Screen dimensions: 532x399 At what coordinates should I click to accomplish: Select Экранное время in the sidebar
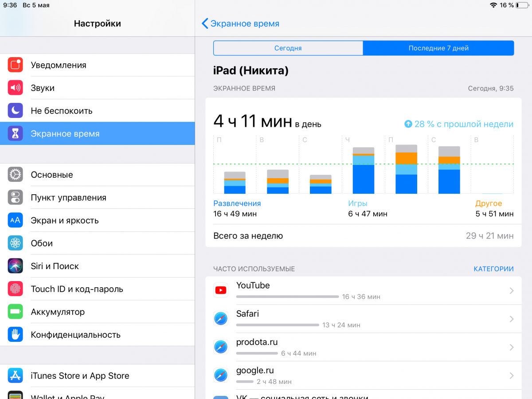[98, 133]
